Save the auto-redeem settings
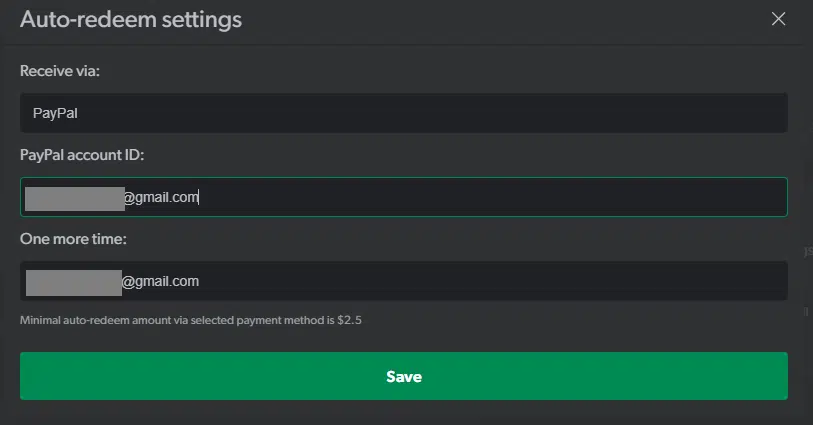 click(x=403, y=376)
